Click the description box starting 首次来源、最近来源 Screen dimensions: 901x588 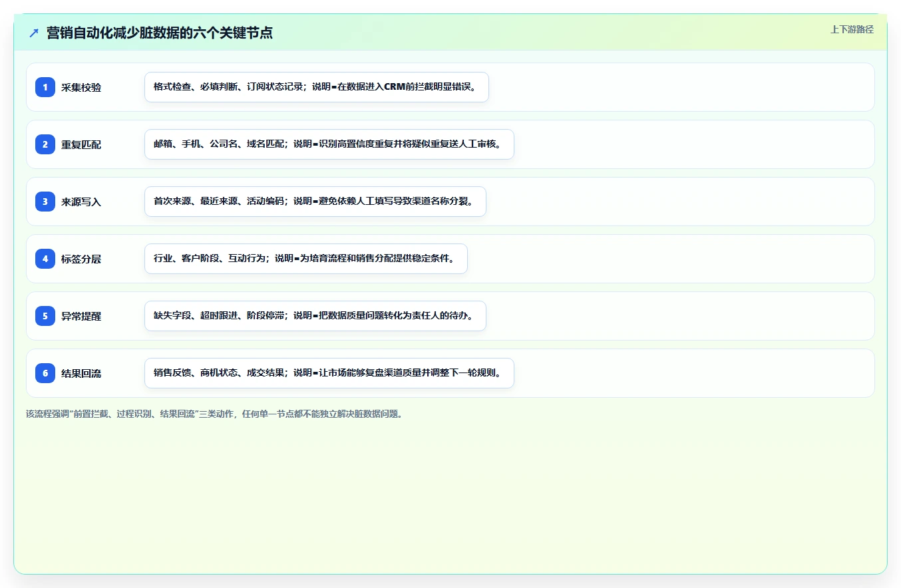(315, 202)
